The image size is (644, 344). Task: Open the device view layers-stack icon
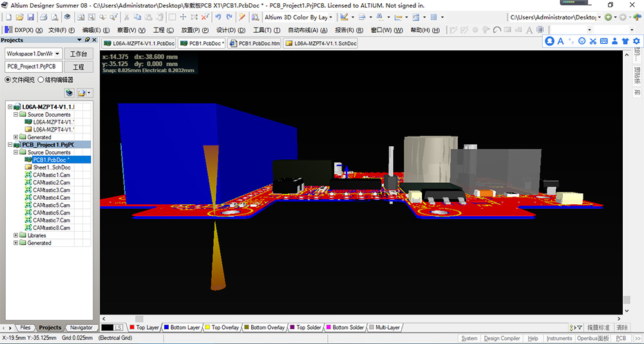[x=67, y=17]
